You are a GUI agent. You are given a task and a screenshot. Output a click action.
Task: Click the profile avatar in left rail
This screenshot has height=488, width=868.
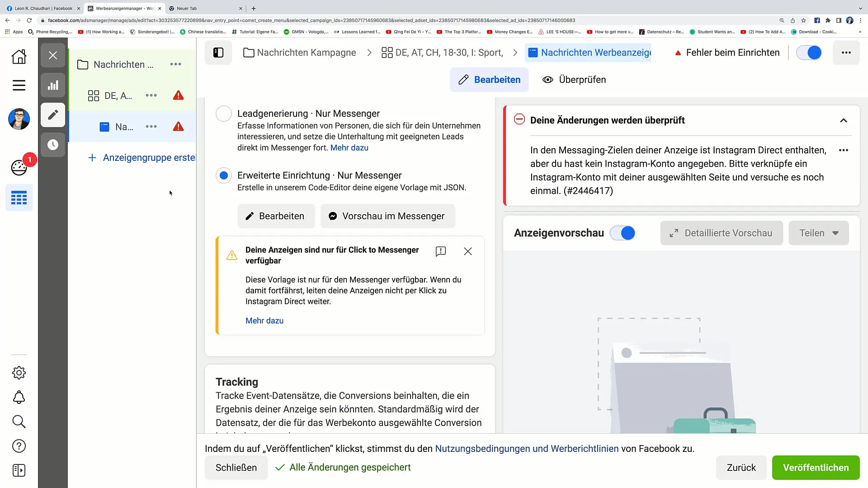(x=19, y=119)
